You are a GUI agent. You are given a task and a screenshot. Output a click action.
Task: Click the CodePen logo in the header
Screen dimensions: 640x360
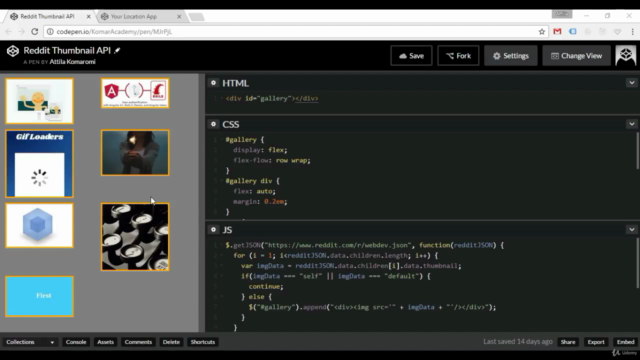pyautogui.click(x=13, y=51)
